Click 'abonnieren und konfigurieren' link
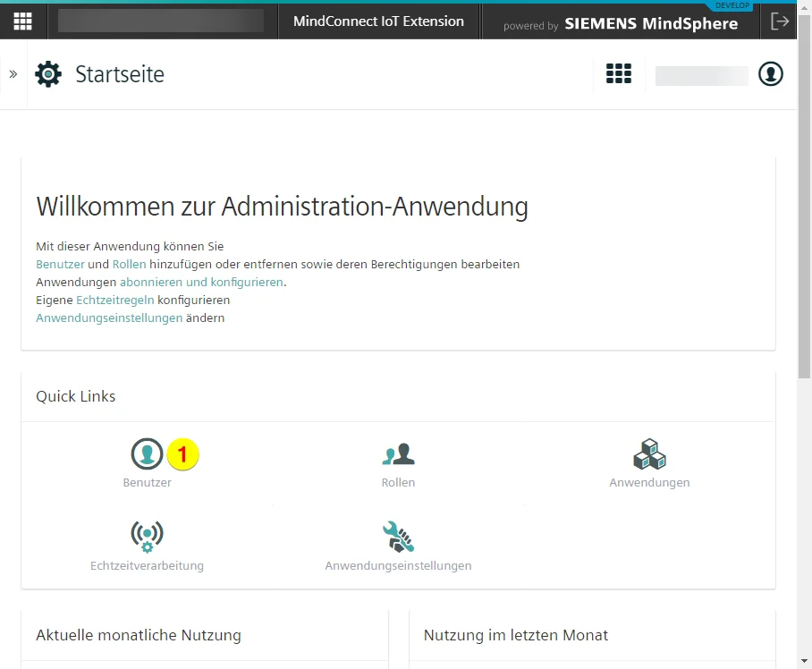The image size is (812, 669). point(201,283)
